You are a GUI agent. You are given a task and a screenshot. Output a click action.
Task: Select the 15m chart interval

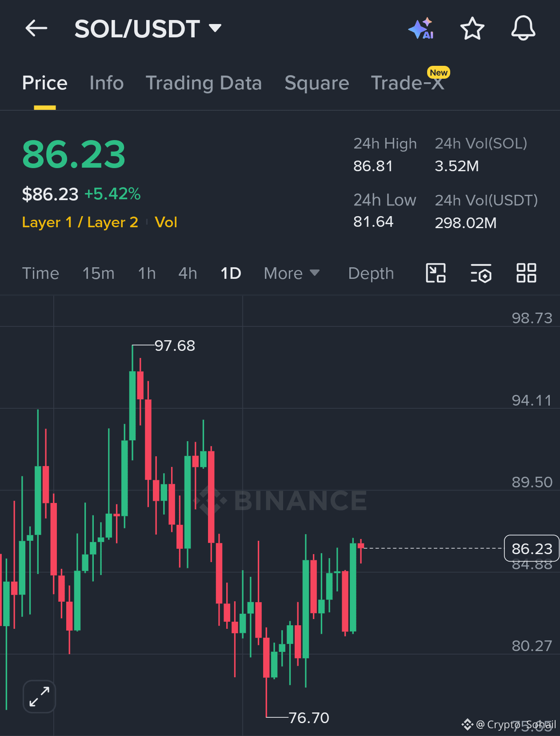pyautogui.click(x=99, y=273)
